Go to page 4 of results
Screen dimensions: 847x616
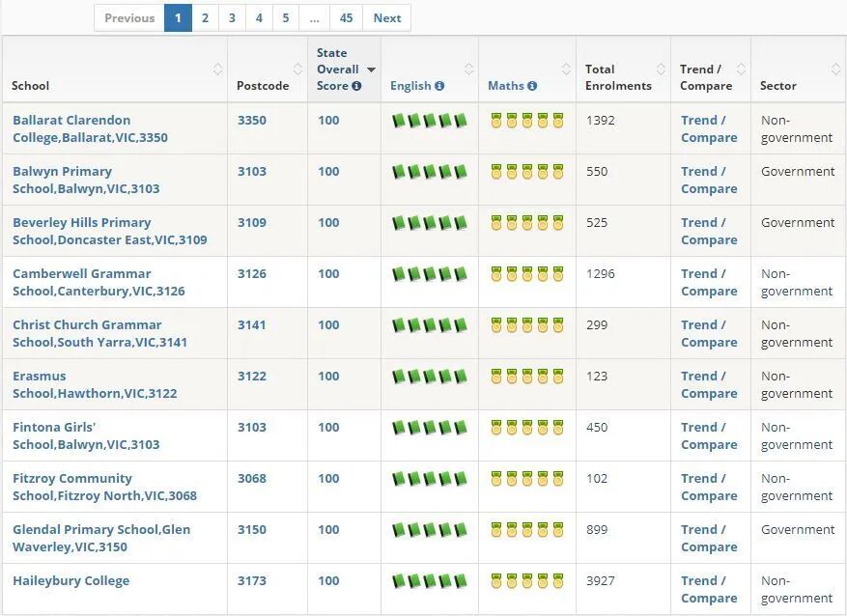coord(259,17)
